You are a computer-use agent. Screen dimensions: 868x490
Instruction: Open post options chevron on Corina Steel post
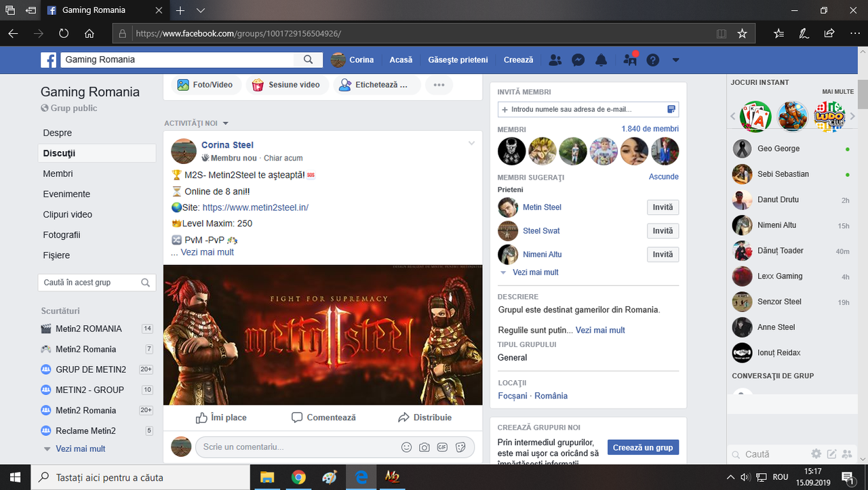click(x=472, y=142)
